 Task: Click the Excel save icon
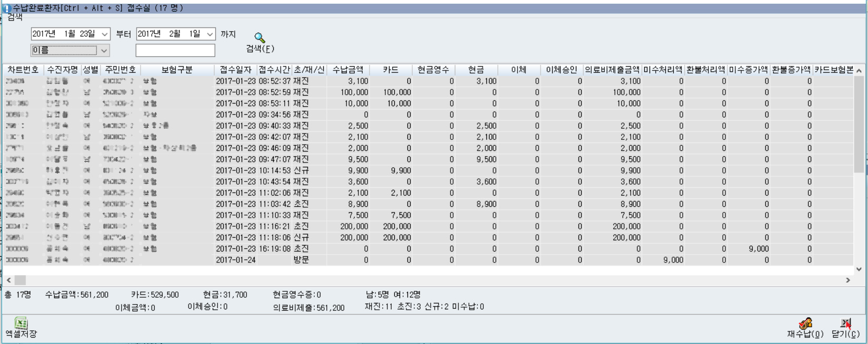click(21, 323)
